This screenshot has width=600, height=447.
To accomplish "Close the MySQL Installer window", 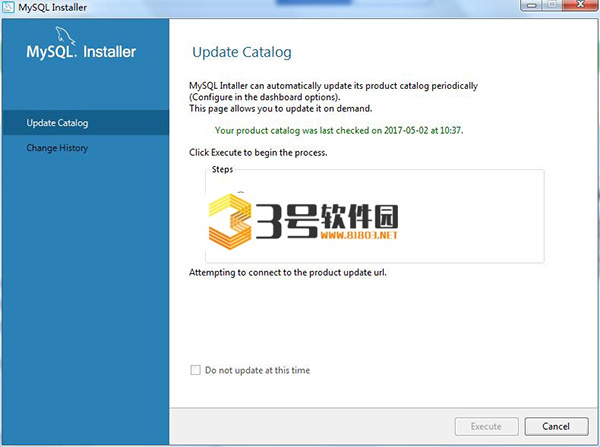I will click(580, 5).
